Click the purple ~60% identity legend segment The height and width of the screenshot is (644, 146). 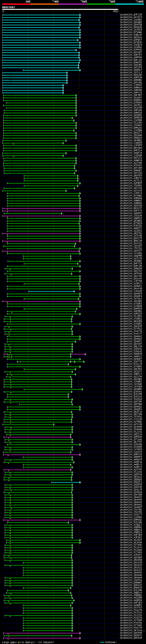(73, 4)
